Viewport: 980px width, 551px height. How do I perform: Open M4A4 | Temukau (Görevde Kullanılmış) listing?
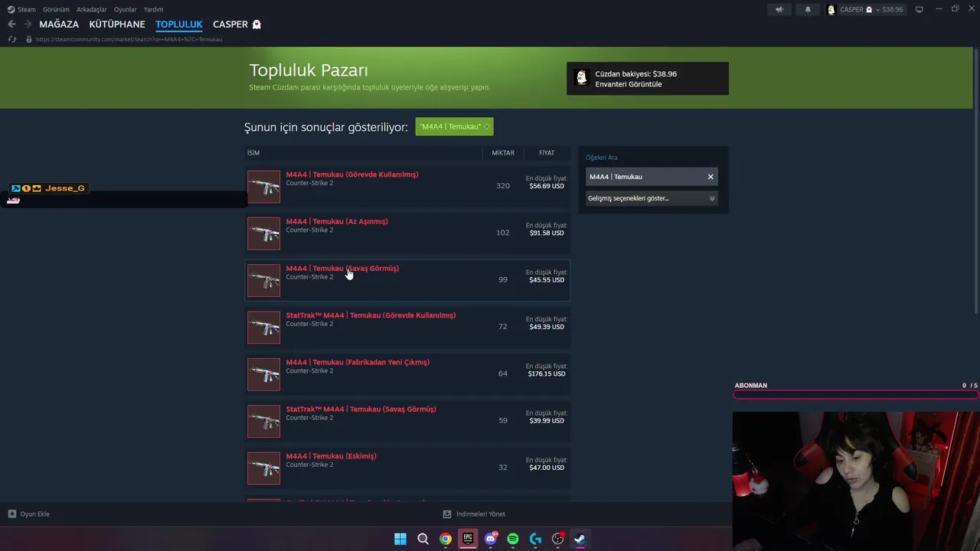tap(352, 174)
